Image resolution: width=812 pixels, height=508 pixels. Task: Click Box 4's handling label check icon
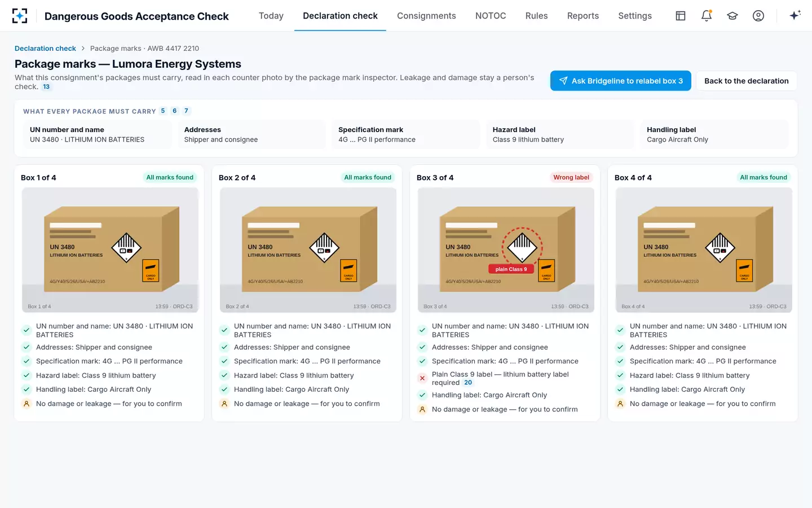(x=620, y=389)
